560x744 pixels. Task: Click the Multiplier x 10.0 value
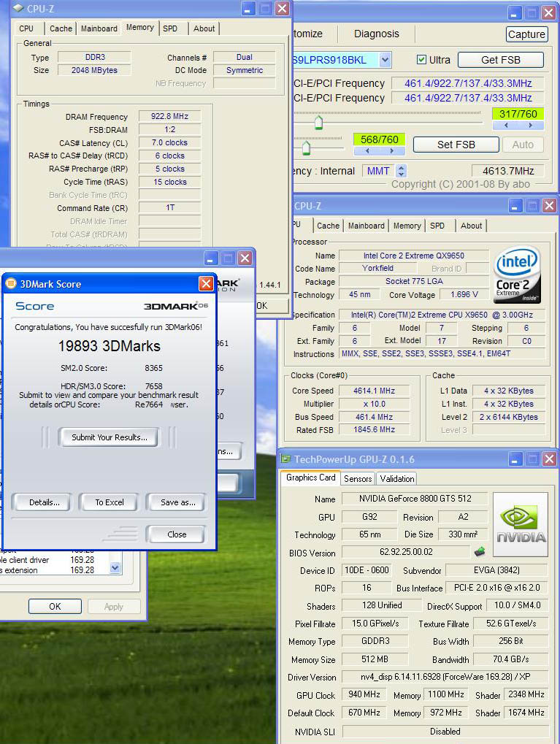pyautogui.click(x=374, y=404)
